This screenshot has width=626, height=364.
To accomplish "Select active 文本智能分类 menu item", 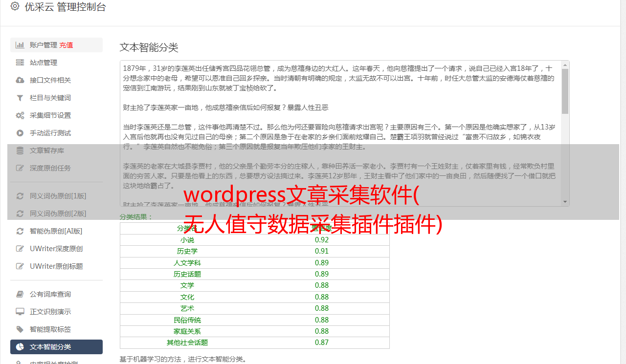I will pos(56,347).
